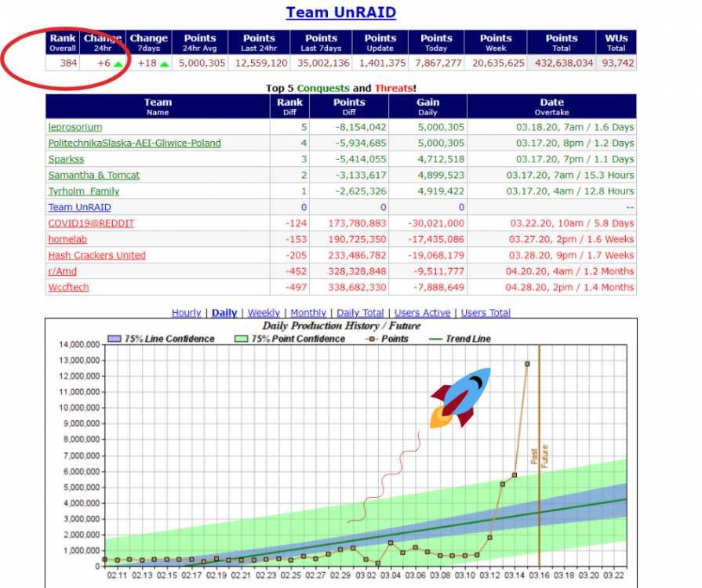Click overtake date 03.18.20, 7am / 1.6 Days

tap(575, 127)
